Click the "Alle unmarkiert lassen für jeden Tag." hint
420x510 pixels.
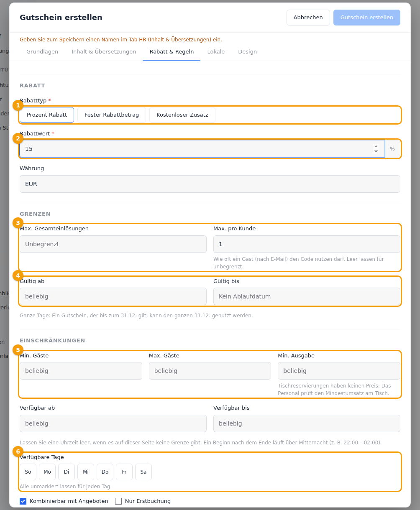point(66,487)
